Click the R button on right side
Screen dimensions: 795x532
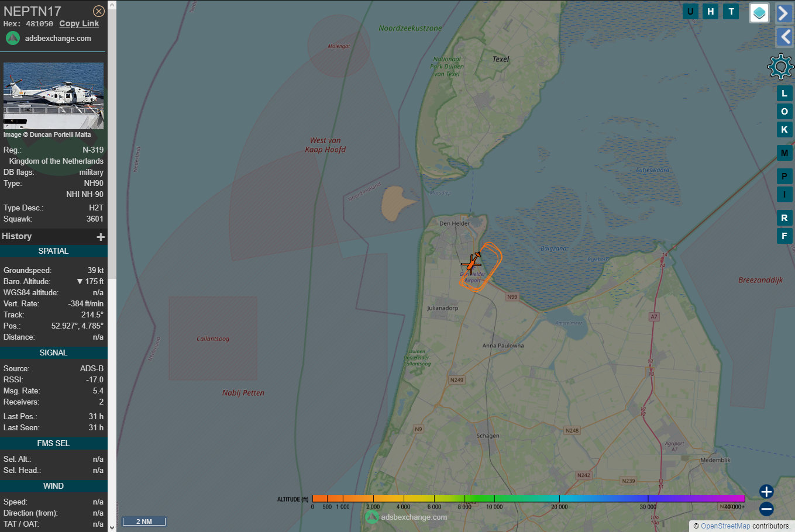(x=784, y=218)
